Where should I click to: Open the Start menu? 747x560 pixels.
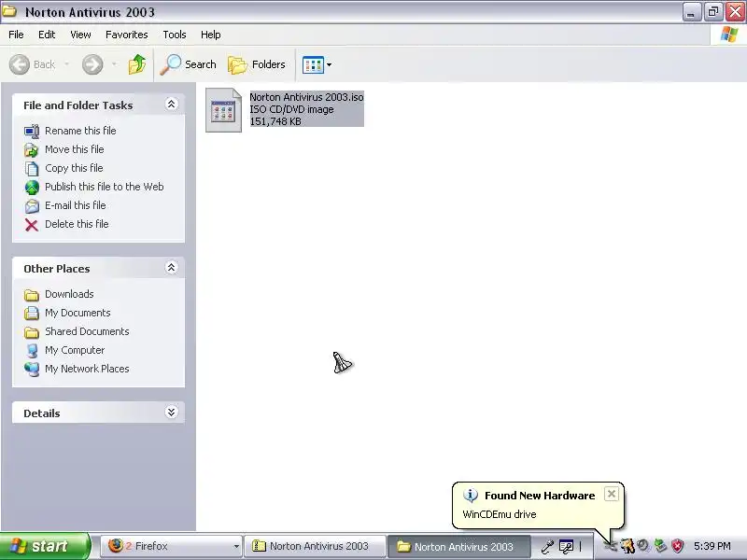tap(45, 546)
